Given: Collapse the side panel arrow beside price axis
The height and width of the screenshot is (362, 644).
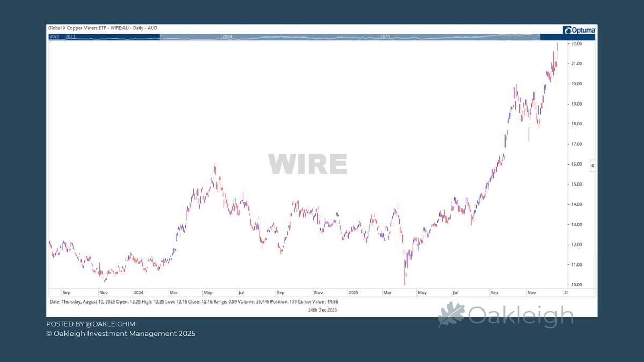Looking at the screenshot, I should pos(592,166).
